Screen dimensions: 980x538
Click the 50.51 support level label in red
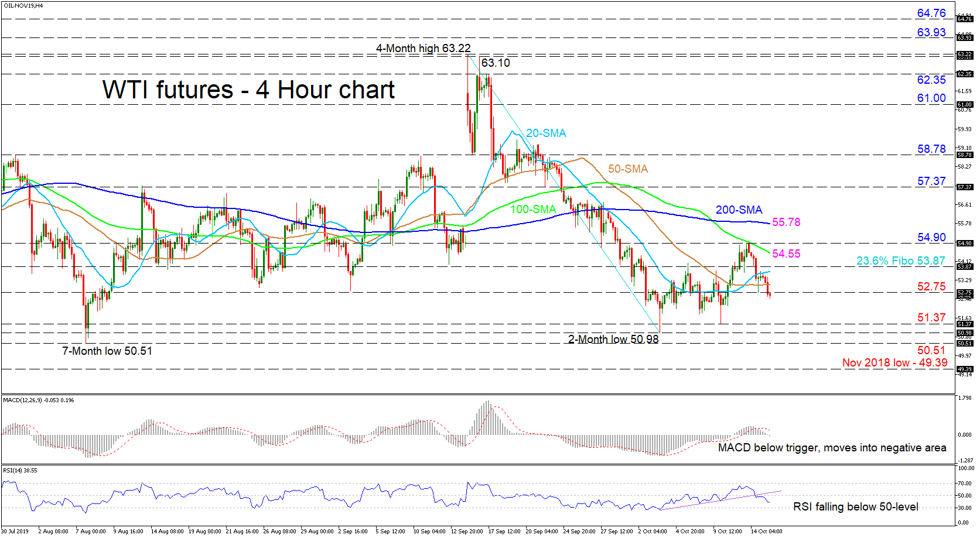pos(931,350)
